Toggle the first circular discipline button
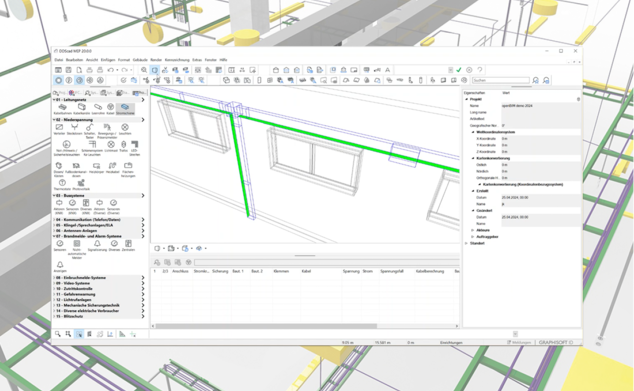 click(59, 80)
